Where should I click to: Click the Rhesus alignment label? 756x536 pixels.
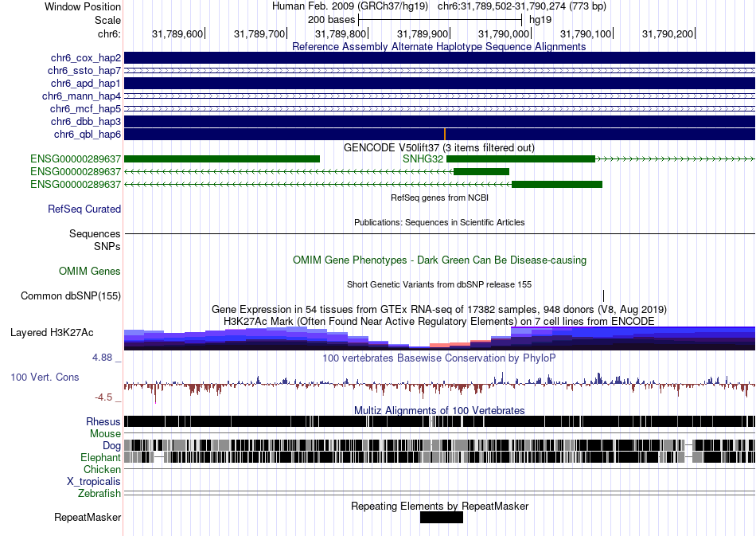click(x=103, y=421)
